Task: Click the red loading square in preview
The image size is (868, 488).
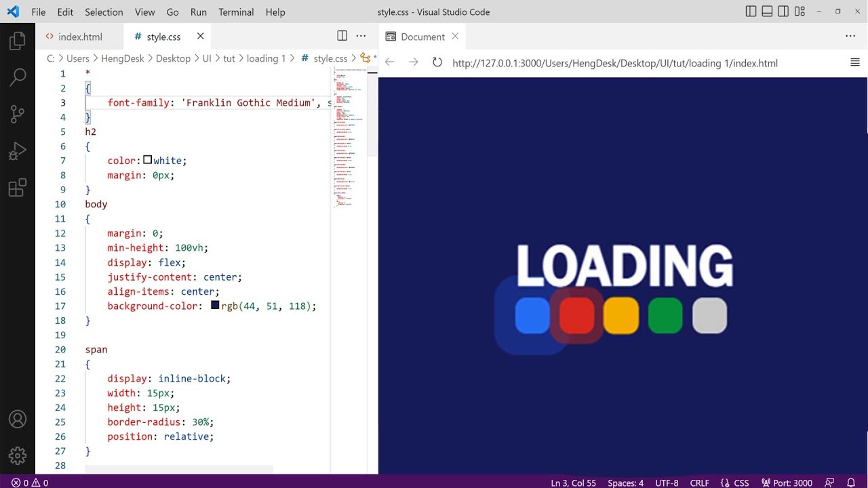Action: tap(576, 316)
